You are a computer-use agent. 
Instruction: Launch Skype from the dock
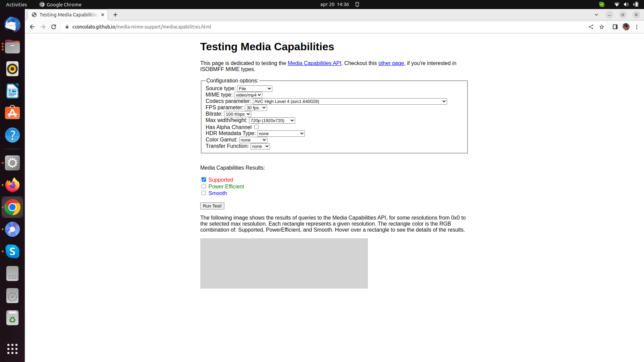click(x=12, y=251)
